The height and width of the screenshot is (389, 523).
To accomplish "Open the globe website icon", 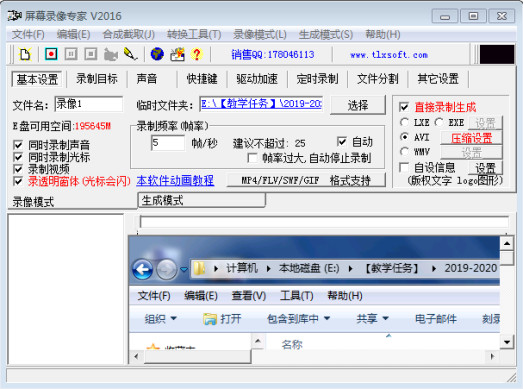I will pos(157,54).
